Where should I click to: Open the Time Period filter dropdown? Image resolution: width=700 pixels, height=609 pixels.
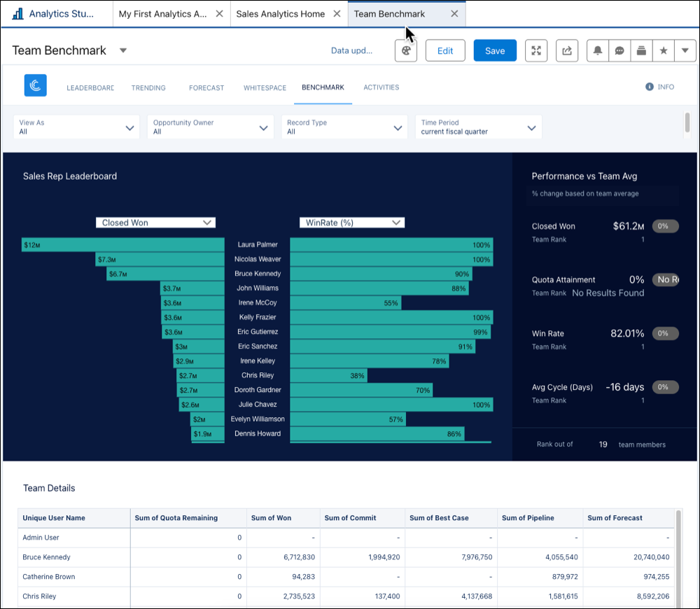click(x=478, y=127)
